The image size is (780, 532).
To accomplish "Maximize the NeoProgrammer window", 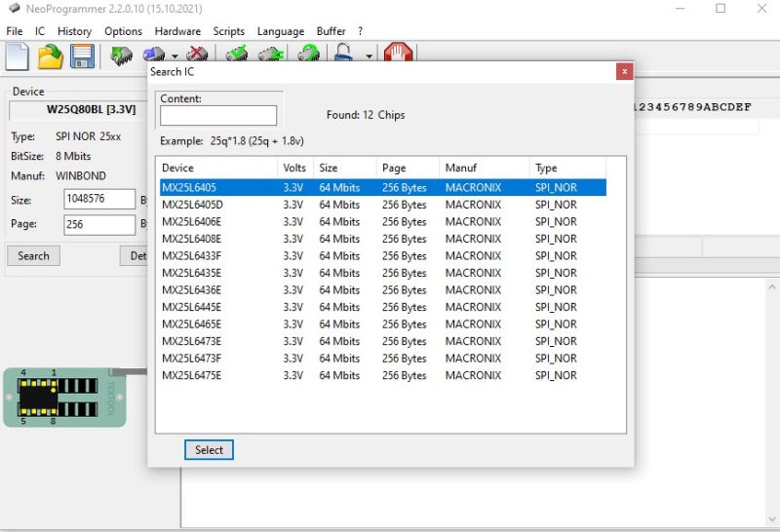I will [x=721, y=9].
